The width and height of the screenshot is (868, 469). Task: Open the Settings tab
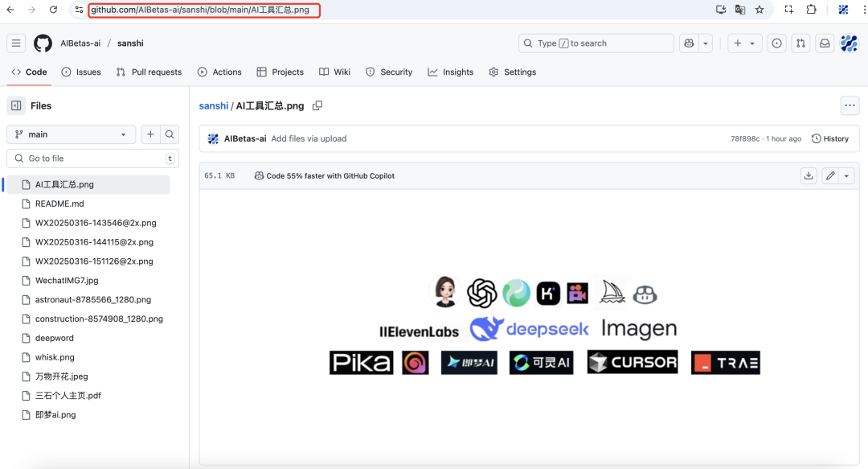coord(513,72)
